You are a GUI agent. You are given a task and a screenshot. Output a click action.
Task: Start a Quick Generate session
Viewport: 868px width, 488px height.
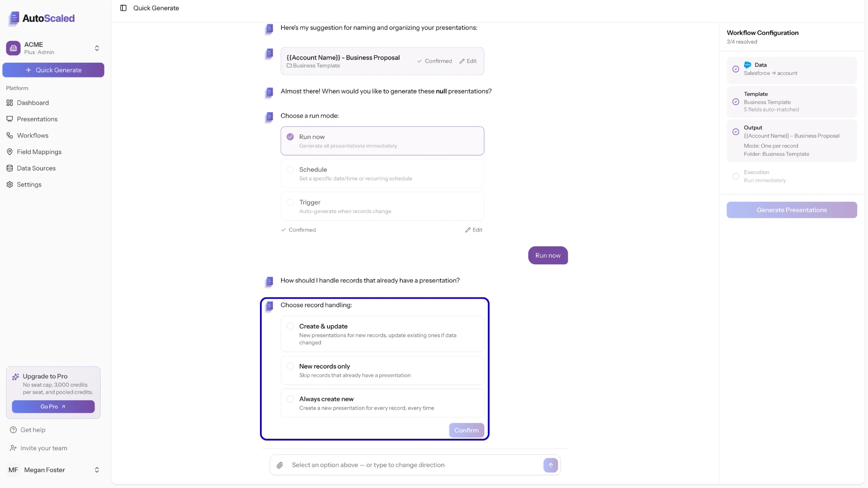tap(53, 70)
